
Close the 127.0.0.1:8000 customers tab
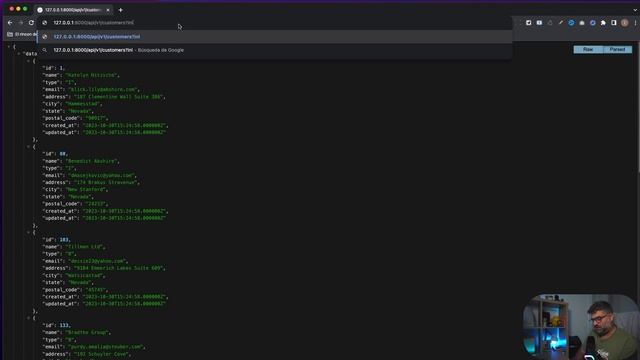pyautogui.click(x=108, y=10)
